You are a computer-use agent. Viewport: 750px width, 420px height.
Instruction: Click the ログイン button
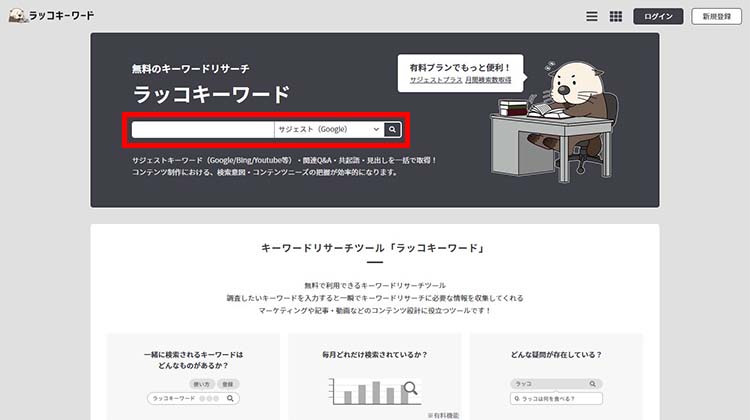pyautogui.click(x=658, y=16)
